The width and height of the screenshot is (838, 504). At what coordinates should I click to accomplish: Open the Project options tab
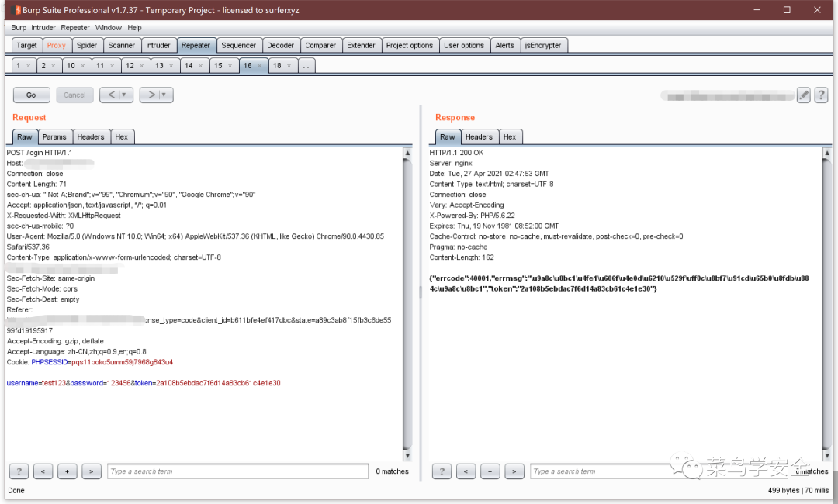coord(410,46)
